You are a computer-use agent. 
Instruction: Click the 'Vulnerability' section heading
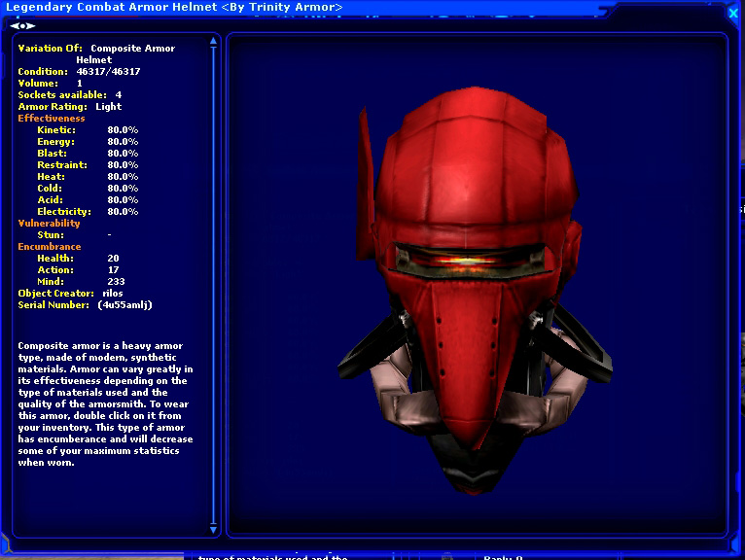49,224
